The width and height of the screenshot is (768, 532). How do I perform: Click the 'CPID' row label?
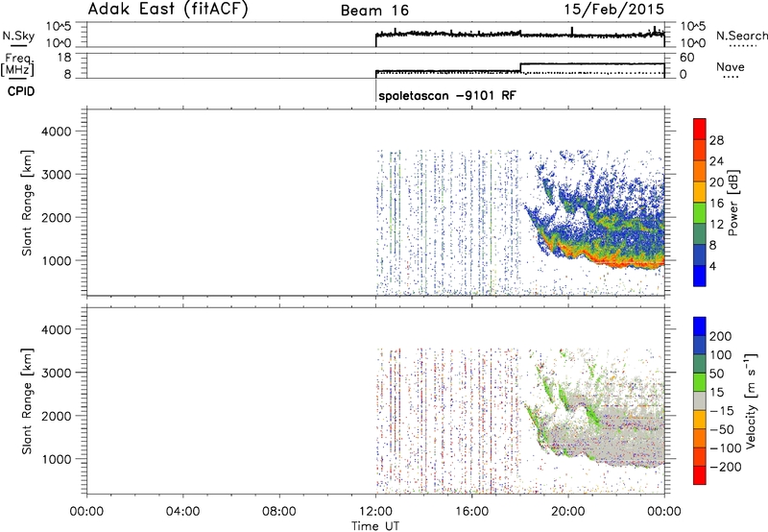21,91
